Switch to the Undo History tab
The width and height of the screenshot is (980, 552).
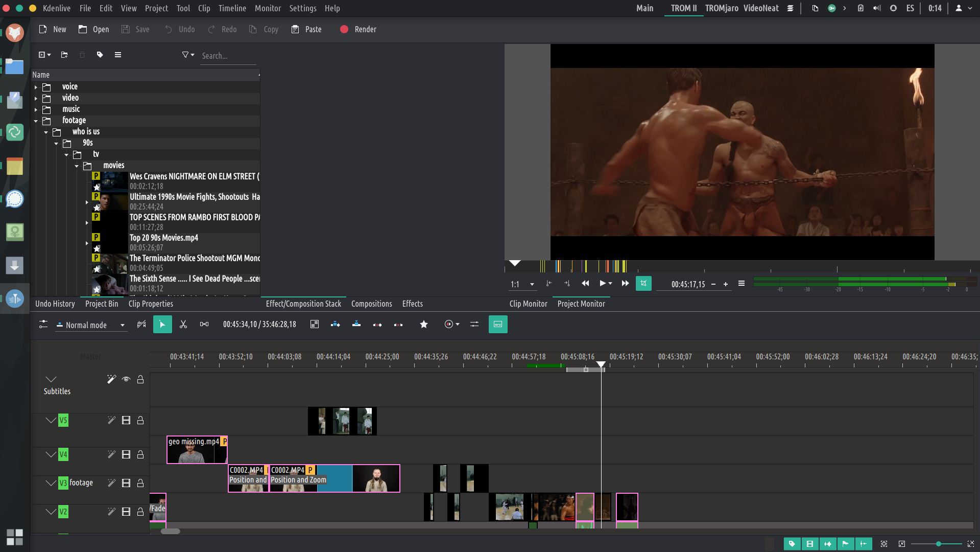click(55, 304)
